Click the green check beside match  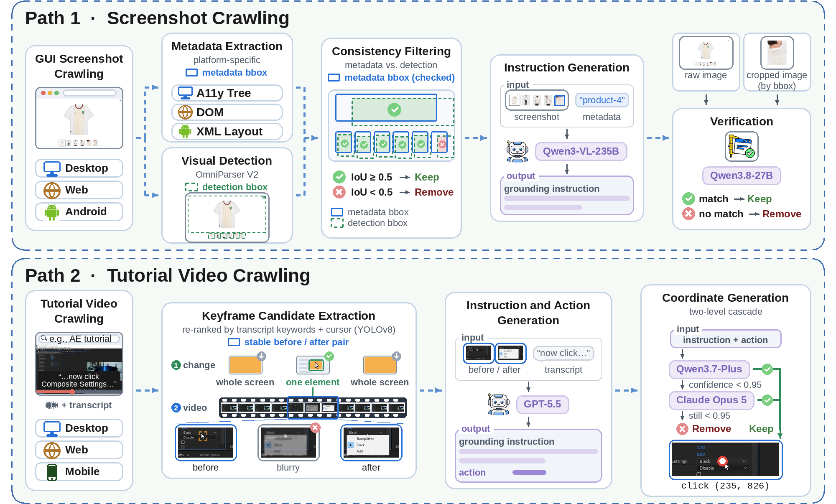[x=688, y=199]
